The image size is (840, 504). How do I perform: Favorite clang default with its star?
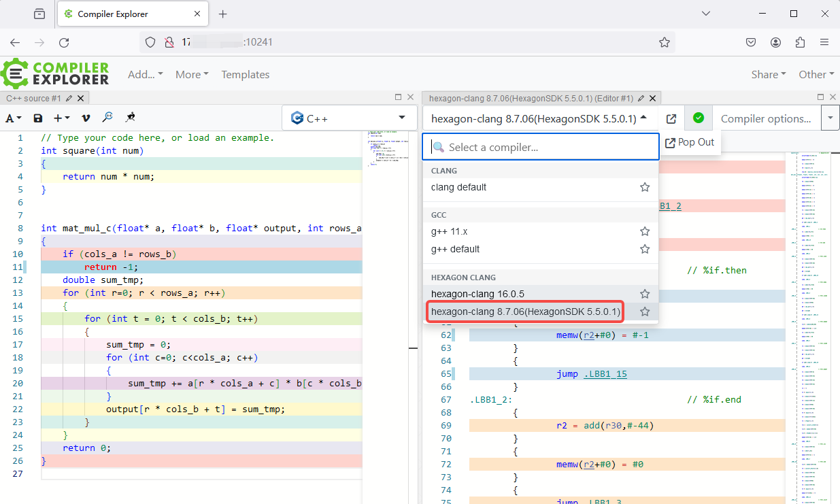(644, 186)
